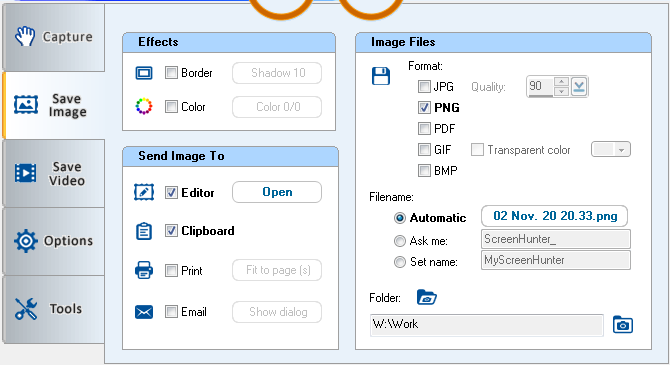670x365 pixels.
Task: Click the Editor pencil icon
Action: pyautogui.click(x=144, y=192)
